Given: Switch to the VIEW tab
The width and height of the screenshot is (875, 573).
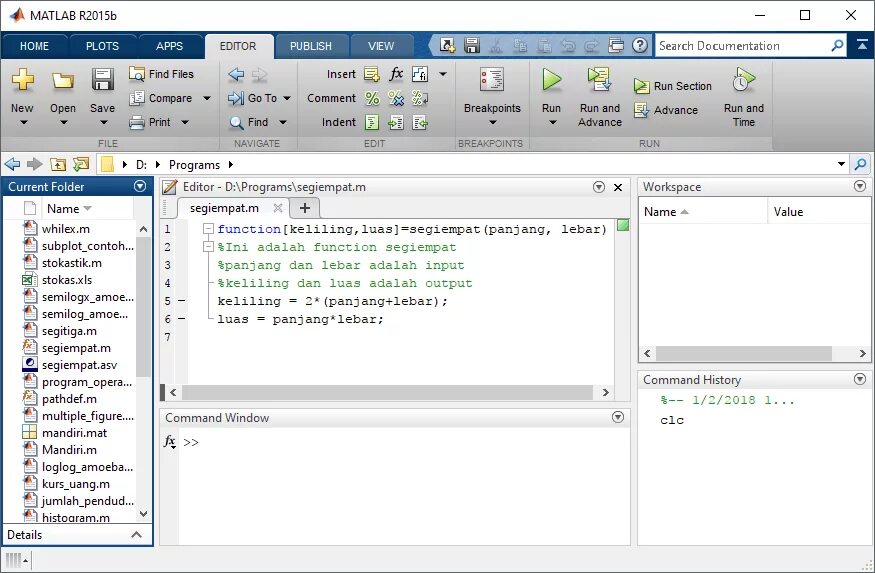Looking at the screenshot, I should coord(381,46).
